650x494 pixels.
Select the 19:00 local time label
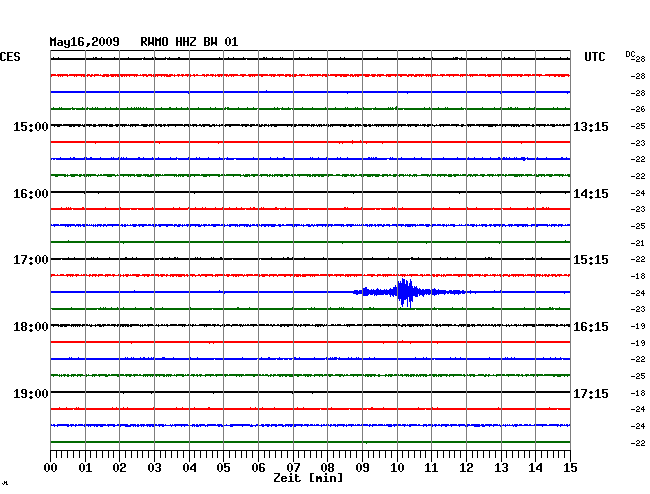[31, 393]
